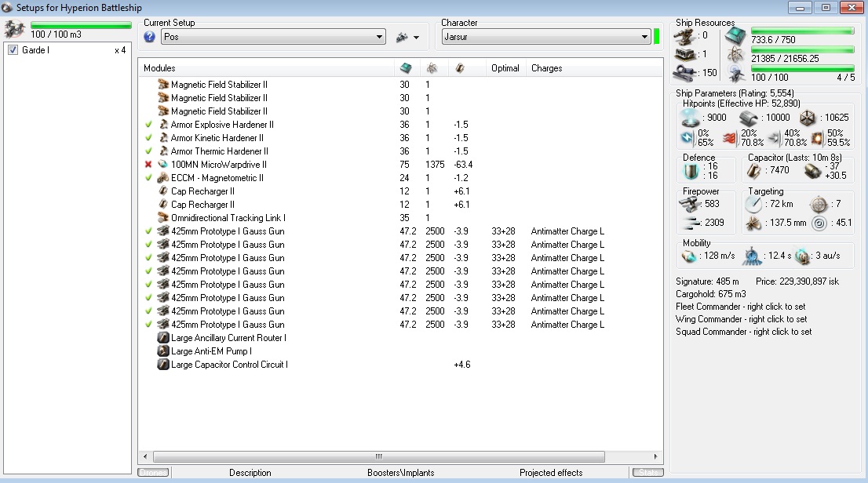Click the Firepower turret DPS icon showing 583
Image resolution: width=868 pixels, height=483 pixels.
691,204
